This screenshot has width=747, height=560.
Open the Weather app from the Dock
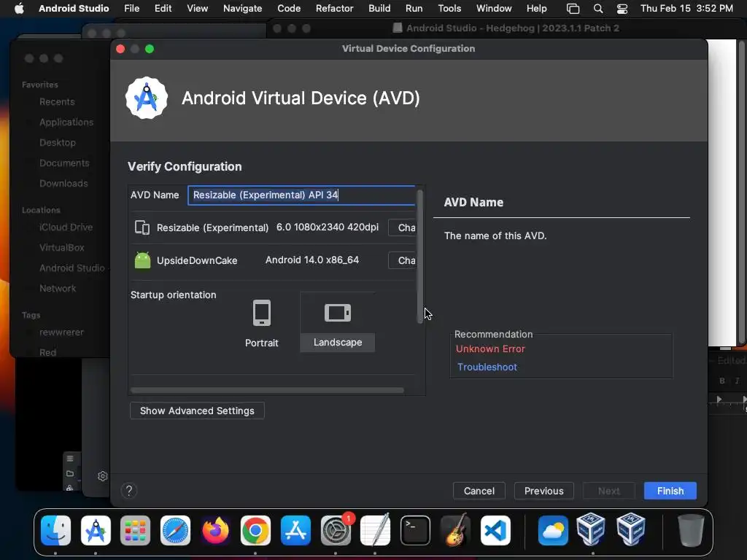coord(553,531)
